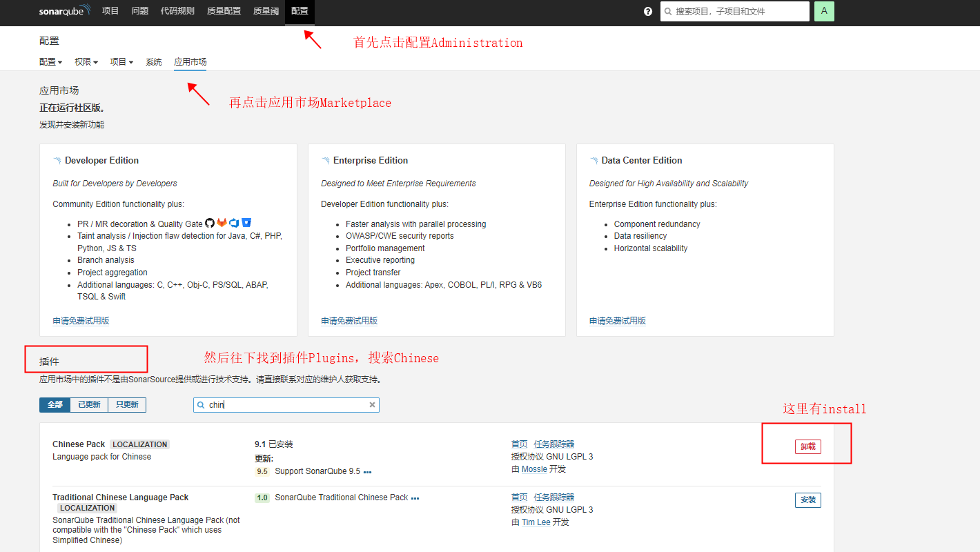Click the 安装 button for Traditional Chinese Language Pack
980x552 pixels.
click(x=808, y=500)
